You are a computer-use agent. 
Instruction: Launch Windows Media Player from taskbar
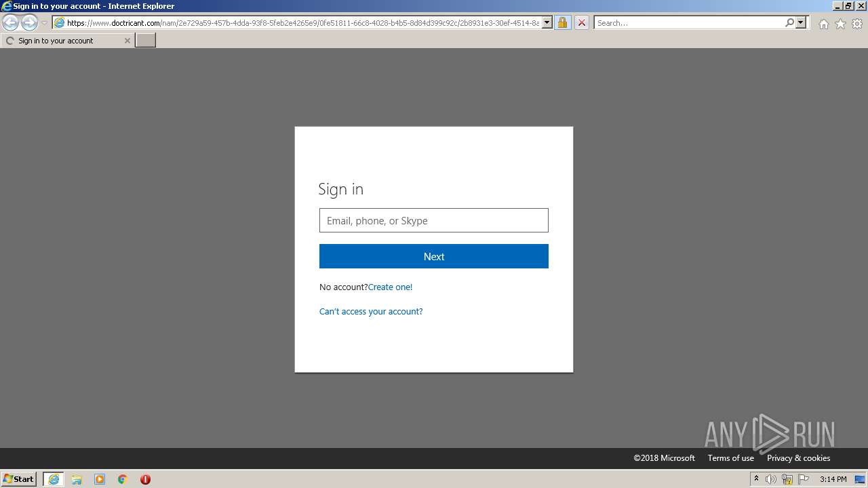100,479
